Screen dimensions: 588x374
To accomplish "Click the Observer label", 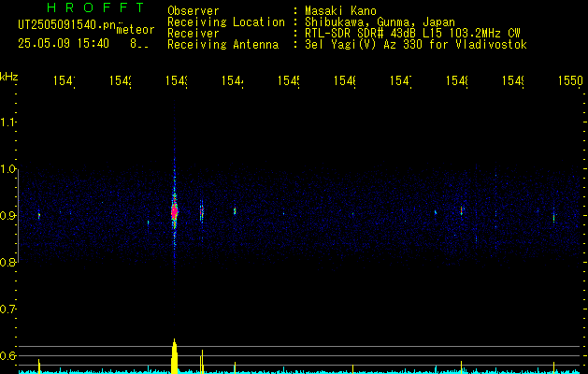I will (194, 11).
